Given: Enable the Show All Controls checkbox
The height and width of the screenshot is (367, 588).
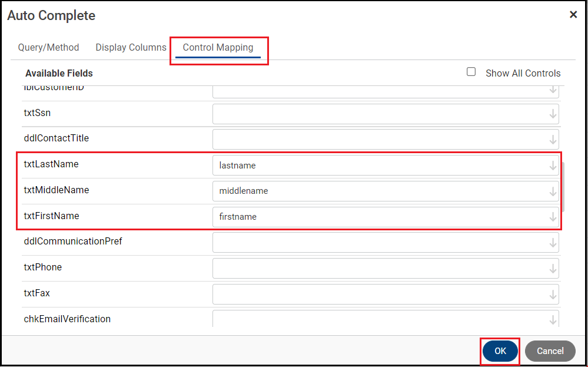Looking at the screenshot, I should click(471, 72).
